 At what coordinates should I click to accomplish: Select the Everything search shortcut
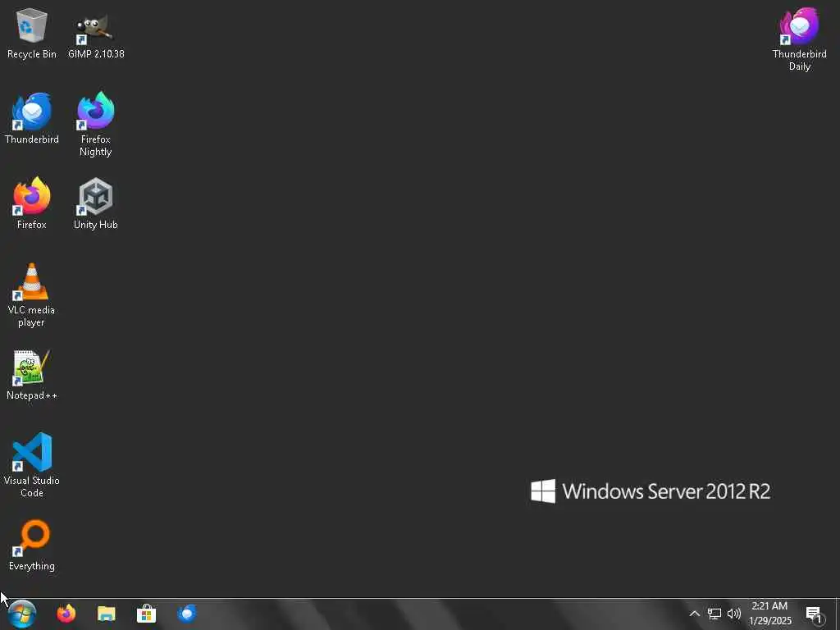32,546
